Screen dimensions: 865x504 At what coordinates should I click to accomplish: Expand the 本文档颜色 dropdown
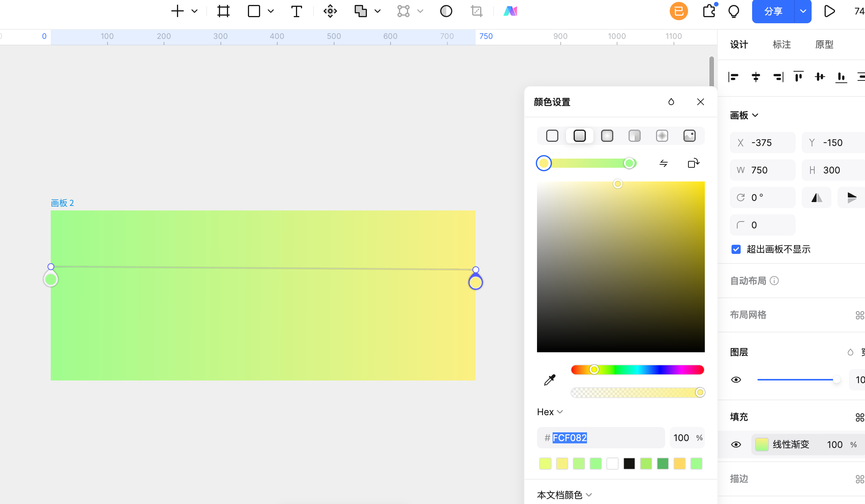pyautogui.click(x=564, y=495)
